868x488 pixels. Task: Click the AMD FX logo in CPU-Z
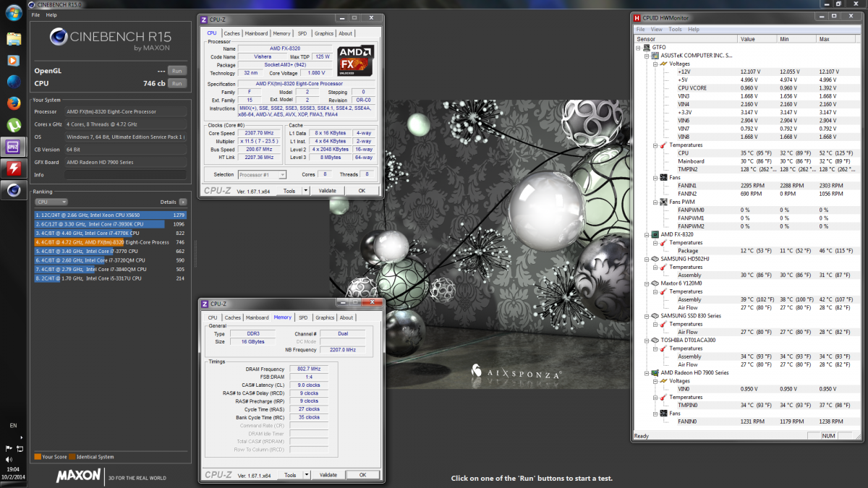click(356, 62)
